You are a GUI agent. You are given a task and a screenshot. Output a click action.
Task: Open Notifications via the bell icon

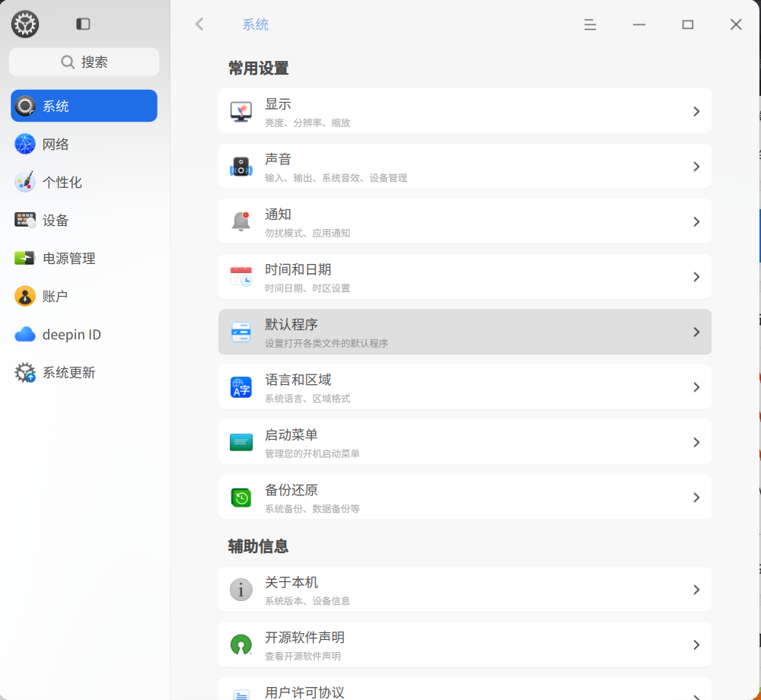coord(240,221)
